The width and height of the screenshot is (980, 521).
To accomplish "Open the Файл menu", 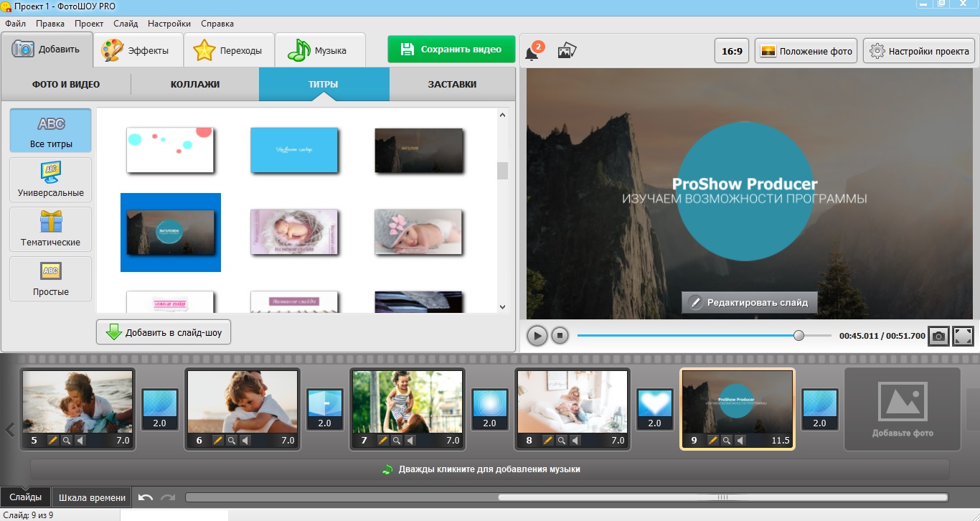I will point(15,24).
